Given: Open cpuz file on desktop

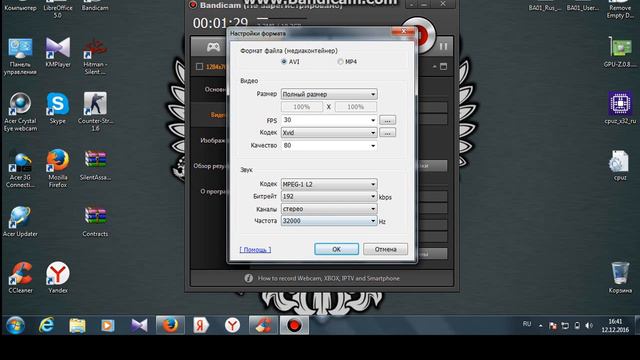Looking at the screenshot, I should [x=620, y=165].
